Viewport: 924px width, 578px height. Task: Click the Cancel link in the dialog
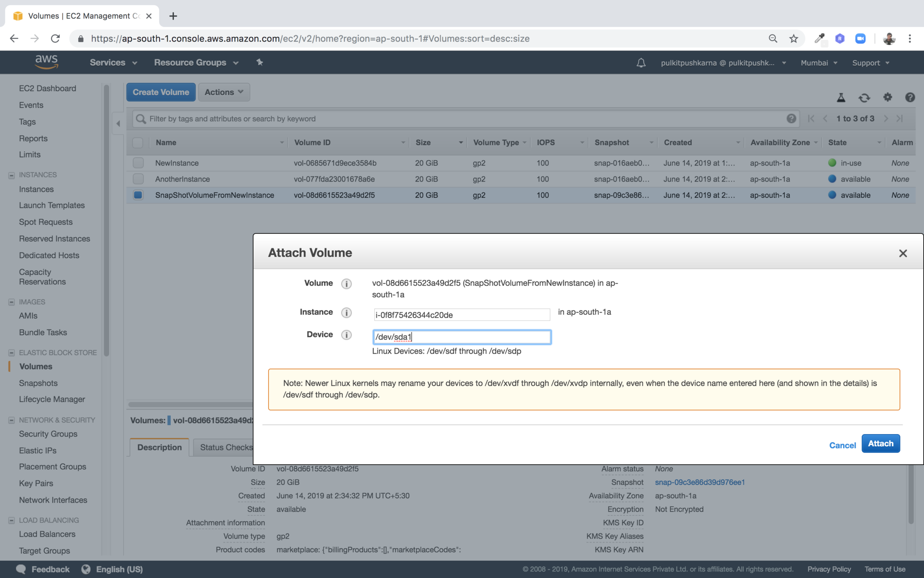click(842, 445)
